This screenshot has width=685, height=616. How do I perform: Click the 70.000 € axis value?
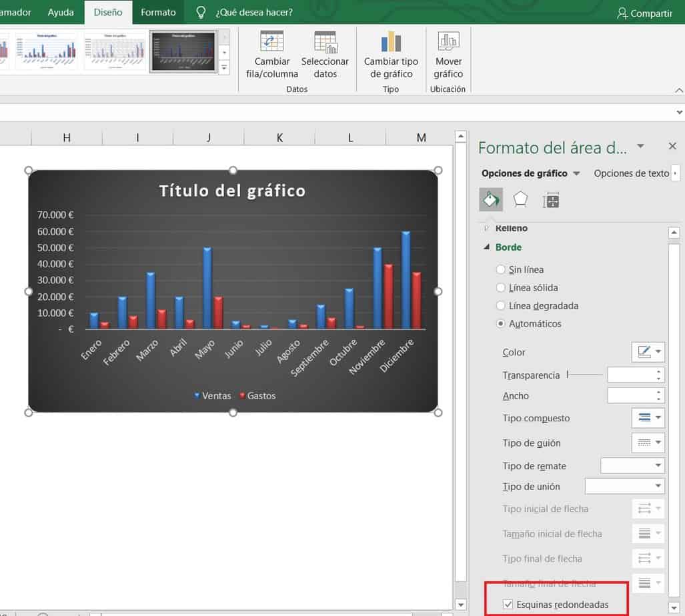coord(55,215)
